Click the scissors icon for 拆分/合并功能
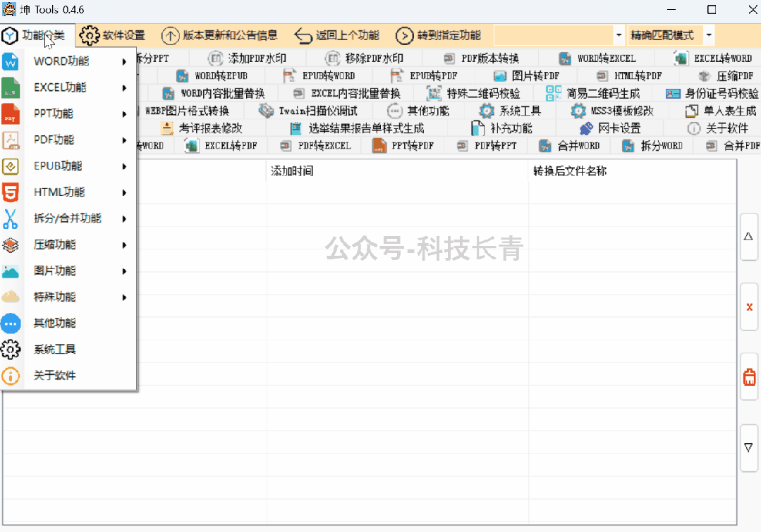Viewport: 761px width, 532px height. tap(11, 218)
